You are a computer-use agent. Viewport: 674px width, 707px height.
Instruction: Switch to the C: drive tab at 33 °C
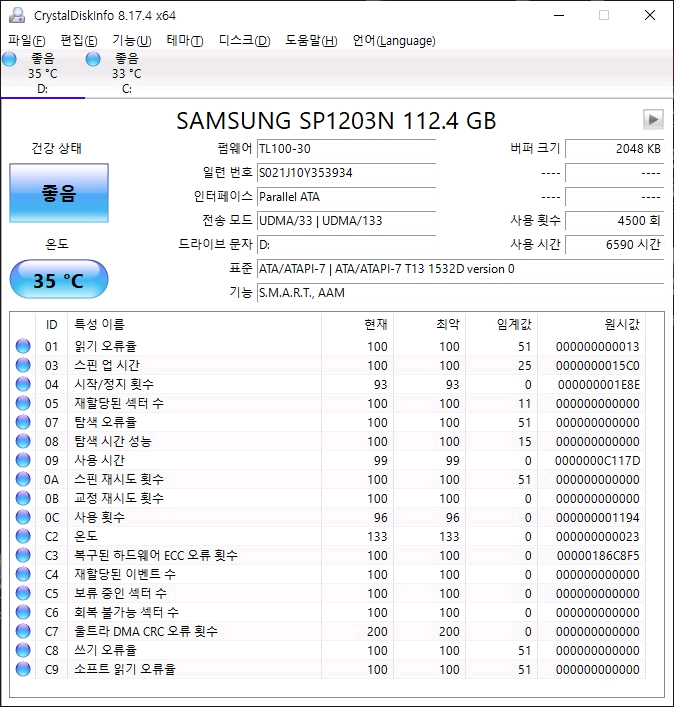127,73
